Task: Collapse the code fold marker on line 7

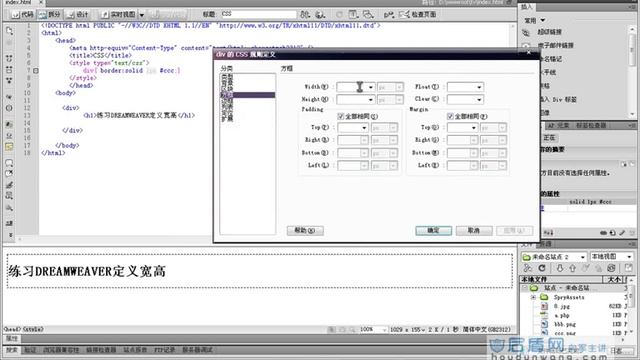Action: pyautogui.click(x=36, y=71)
